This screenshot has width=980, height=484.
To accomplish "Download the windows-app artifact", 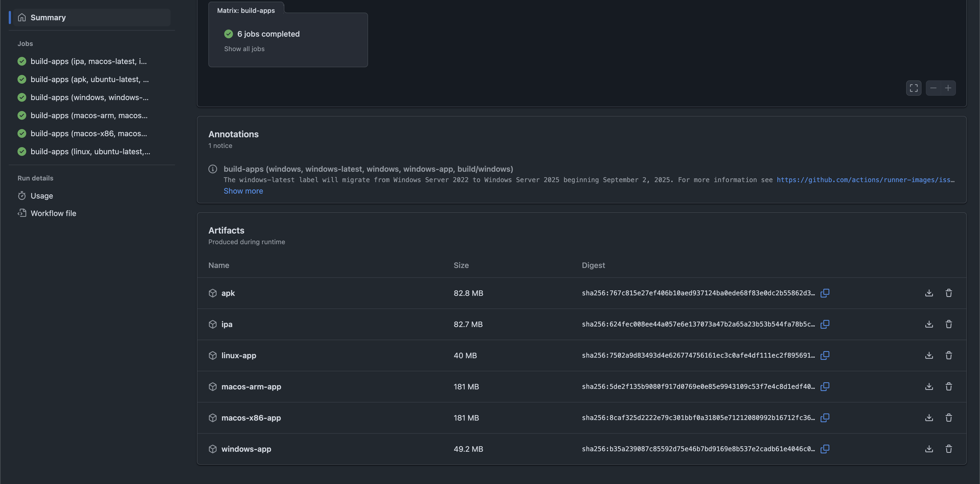I will click(929, 449).
